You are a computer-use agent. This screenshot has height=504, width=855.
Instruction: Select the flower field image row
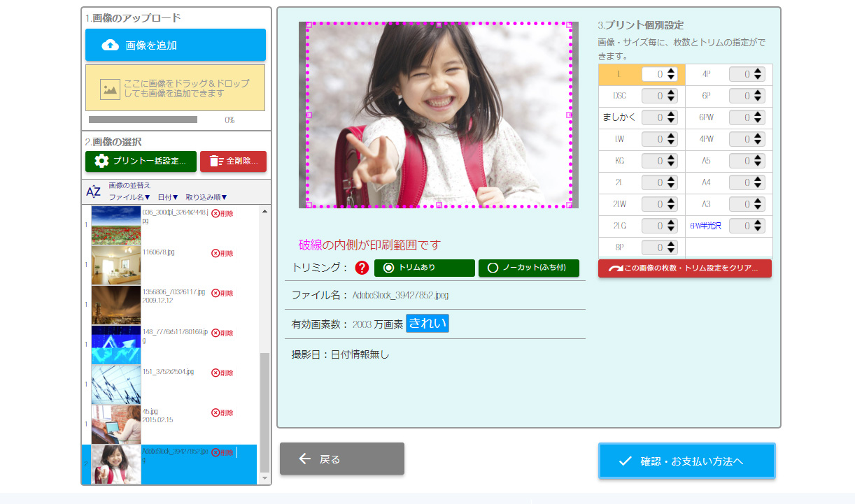pos(116,224)
